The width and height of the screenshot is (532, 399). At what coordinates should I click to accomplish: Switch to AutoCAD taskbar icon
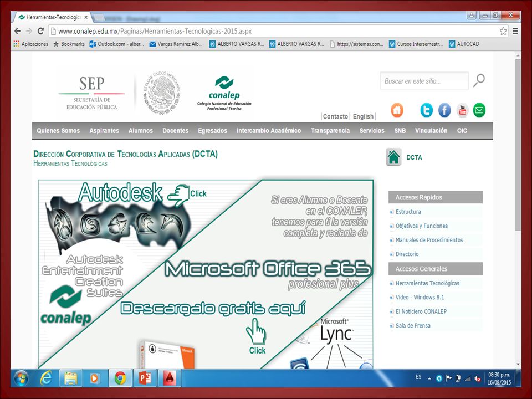[170, 378]
